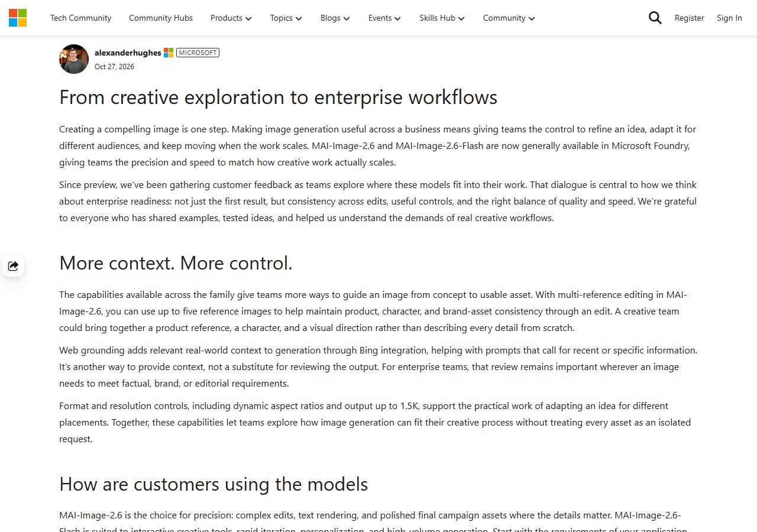
Task: Expand the Topics dropdown menu
Action: (x=286, y=18)
